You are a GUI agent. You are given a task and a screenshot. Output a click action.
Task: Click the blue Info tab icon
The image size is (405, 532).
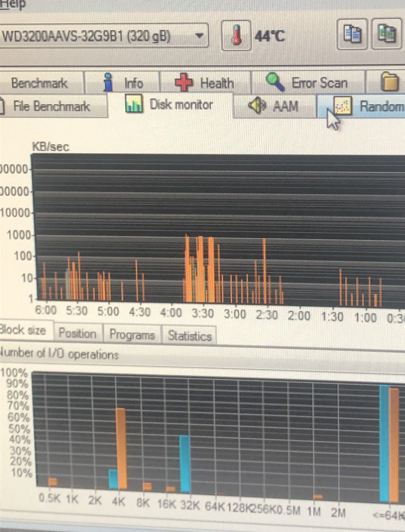(108, 82)
